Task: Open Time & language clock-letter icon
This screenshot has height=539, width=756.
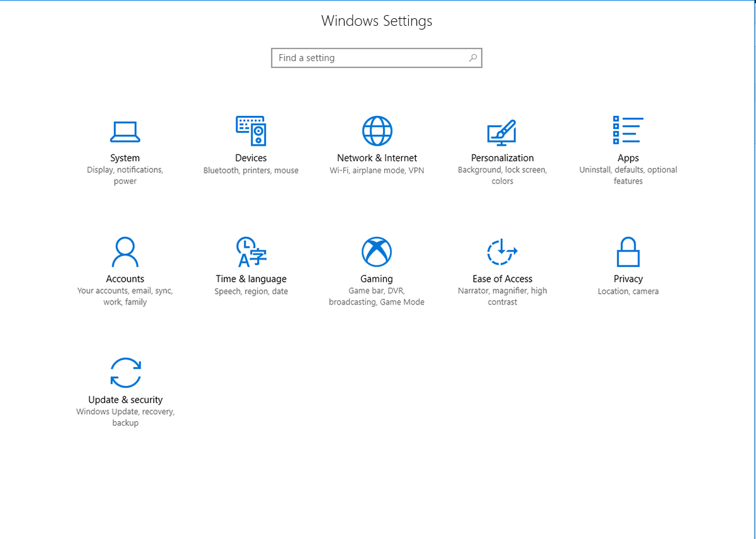Action: (251, 252)
